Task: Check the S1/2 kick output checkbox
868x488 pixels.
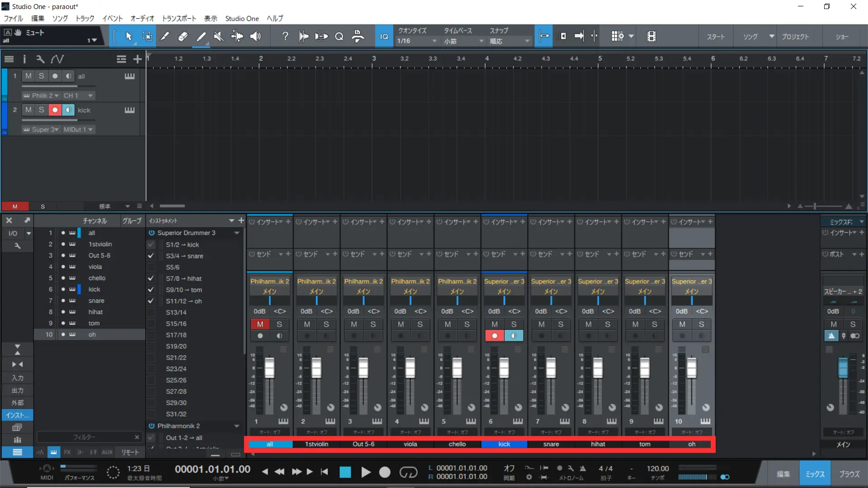Action: click(151, 244)
